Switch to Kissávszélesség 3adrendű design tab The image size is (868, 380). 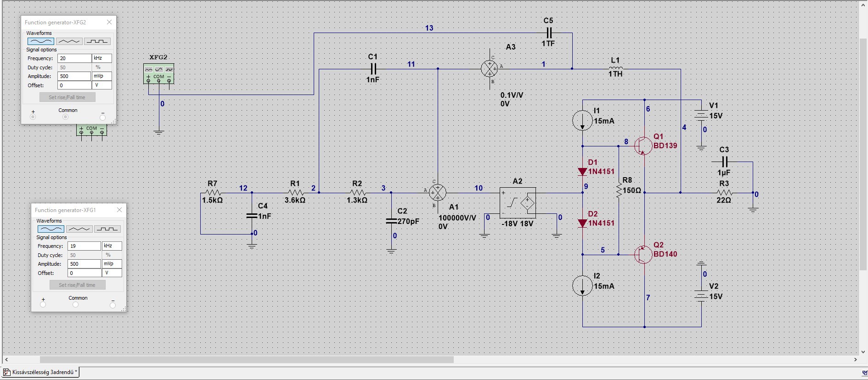[x=41, y=372]
